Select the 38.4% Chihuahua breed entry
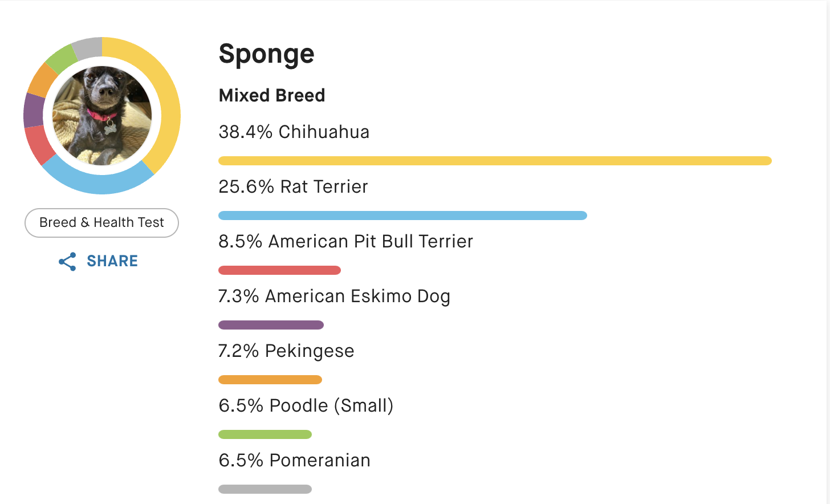The height and width of the screenshot is (504, 830). [x=294, y=132]
